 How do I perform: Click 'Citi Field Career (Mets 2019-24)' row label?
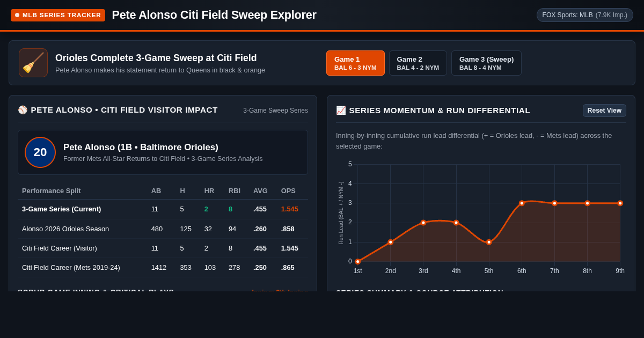pyautogui.click(x=71, y=267)
